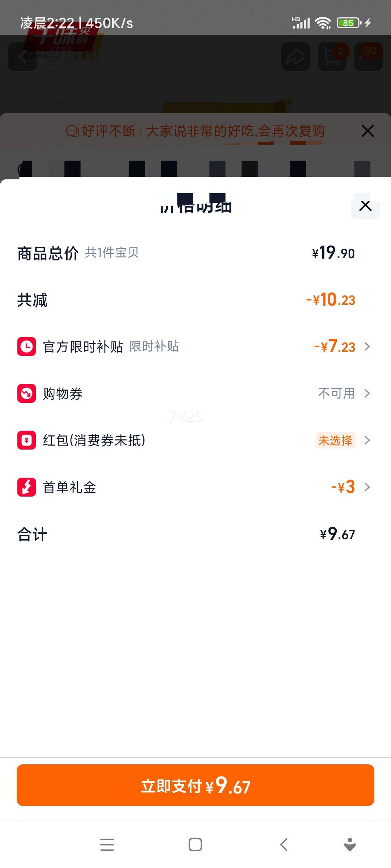This screenshot has width=391, height=868.
Task: Tap the share arrow icon at top
Action: (x=295, y=57)
